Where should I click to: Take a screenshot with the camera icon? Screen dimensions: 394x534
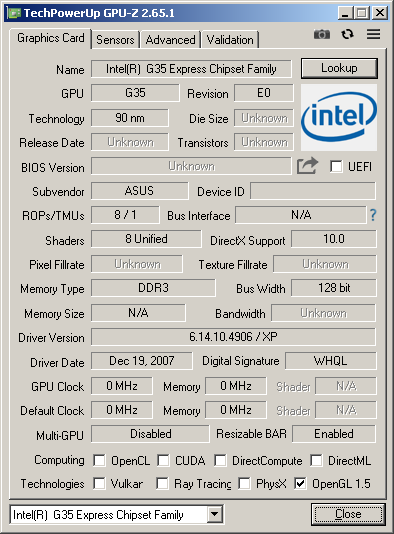321,34
